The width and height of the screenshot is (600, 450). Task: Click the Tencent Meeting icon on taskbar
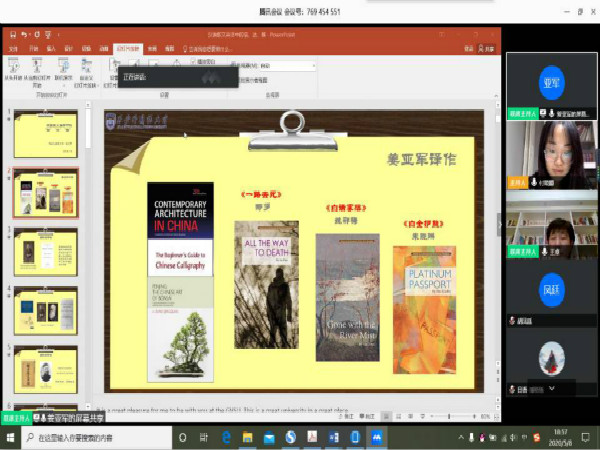377,437
